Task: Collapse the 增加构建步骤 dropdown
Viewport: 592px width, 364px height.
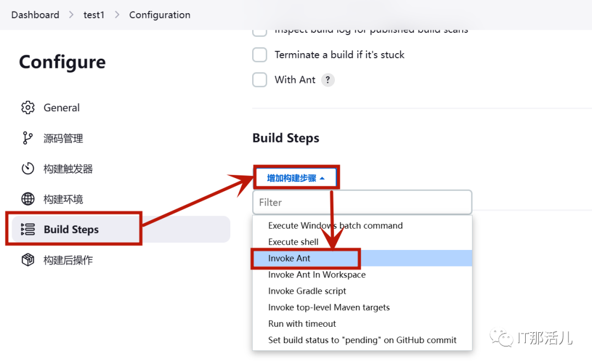Action: (x=296, y=178)
